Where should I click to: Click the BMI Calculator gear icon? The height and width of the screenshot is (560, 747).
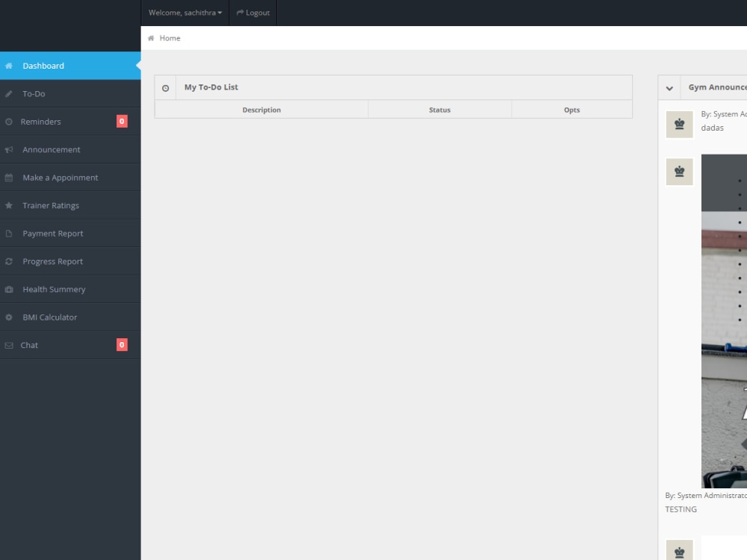[x=8, y=317]
